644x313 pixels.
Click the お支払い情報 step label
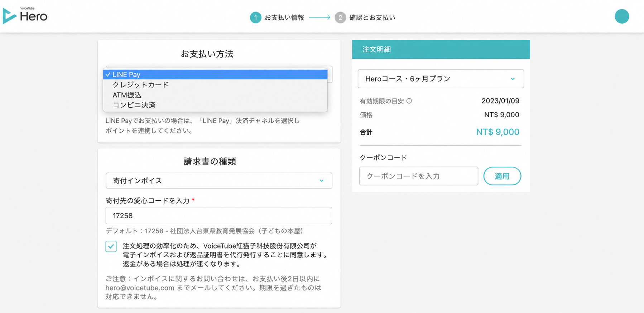pyautogui.click(x=284, y=18)
